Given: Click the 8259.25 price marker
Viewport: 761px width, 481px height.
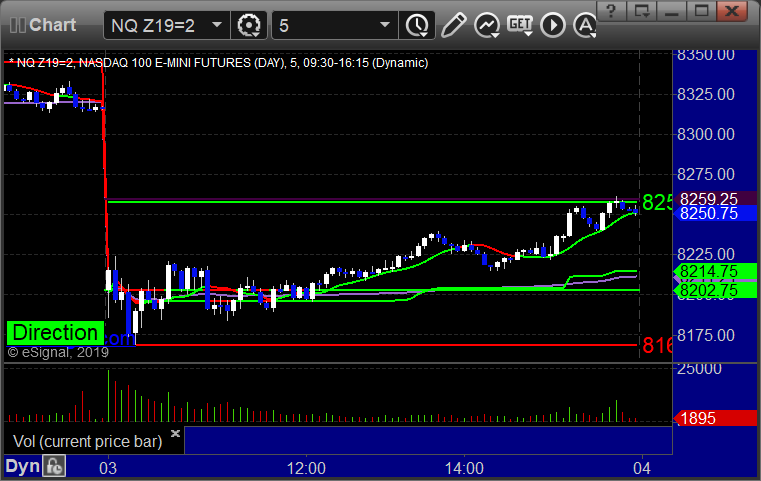Looking at the screenshot, I should pos(713,199).
